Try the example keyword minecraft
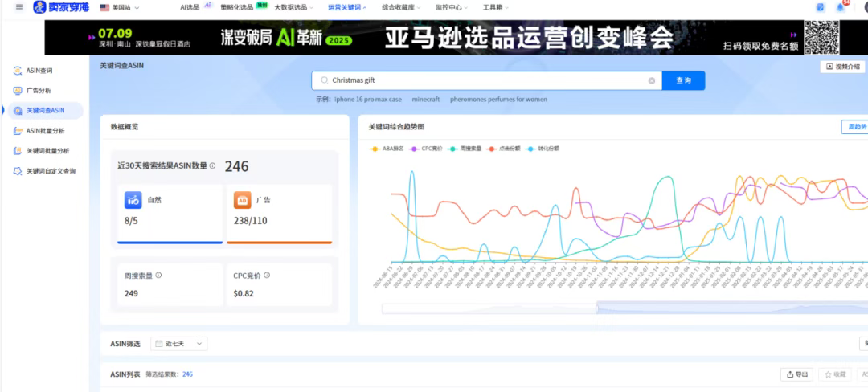 click(426, 100)
